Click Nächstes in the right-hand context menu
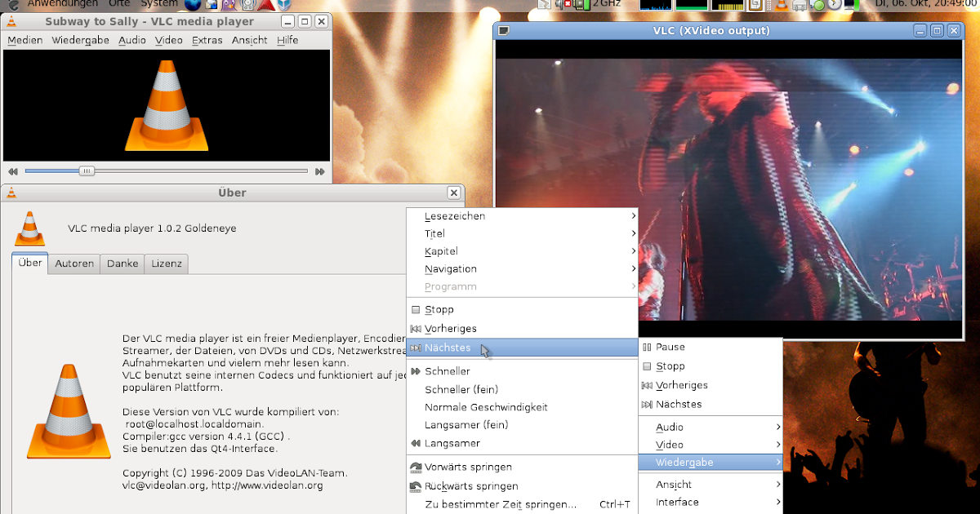 pyautogui.click(x=710, y=404)
